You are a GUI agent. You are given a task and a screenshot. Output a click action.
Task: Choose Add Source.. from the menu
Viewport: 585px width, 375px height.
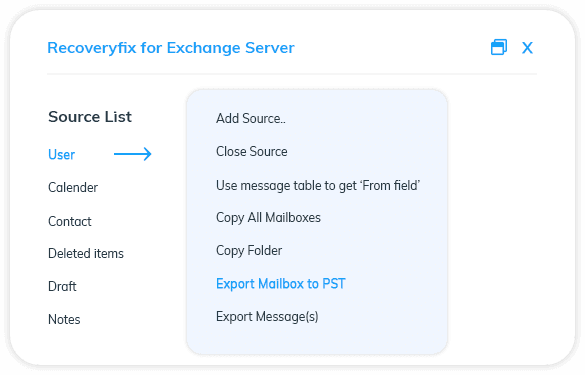click(x=251, y=118)
